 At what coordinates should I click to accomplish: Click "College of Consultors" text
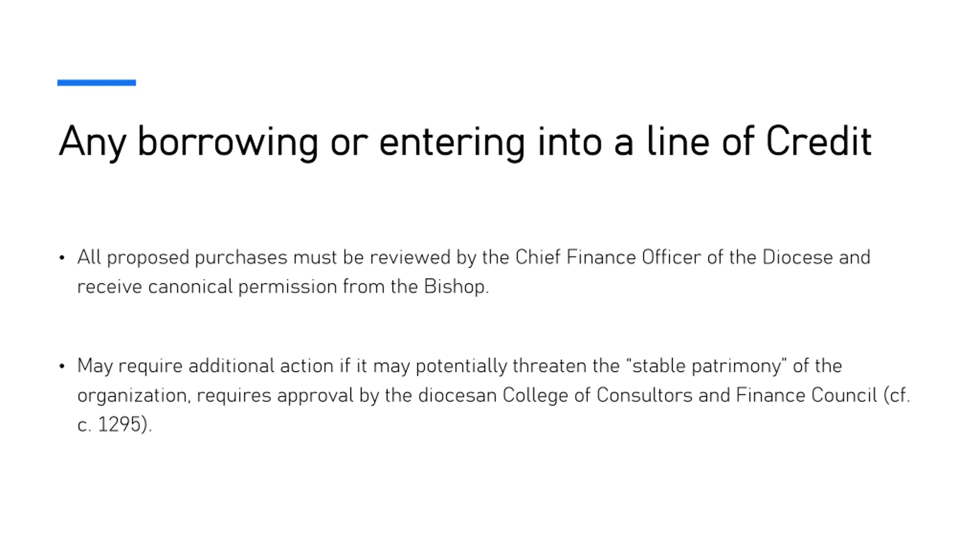tap(598, 395)
